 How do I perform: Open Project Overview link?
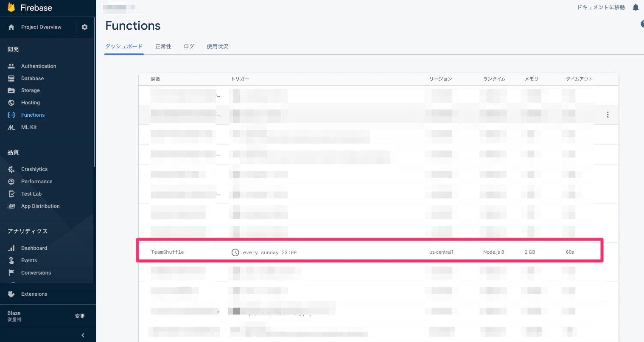pos(41,27)
